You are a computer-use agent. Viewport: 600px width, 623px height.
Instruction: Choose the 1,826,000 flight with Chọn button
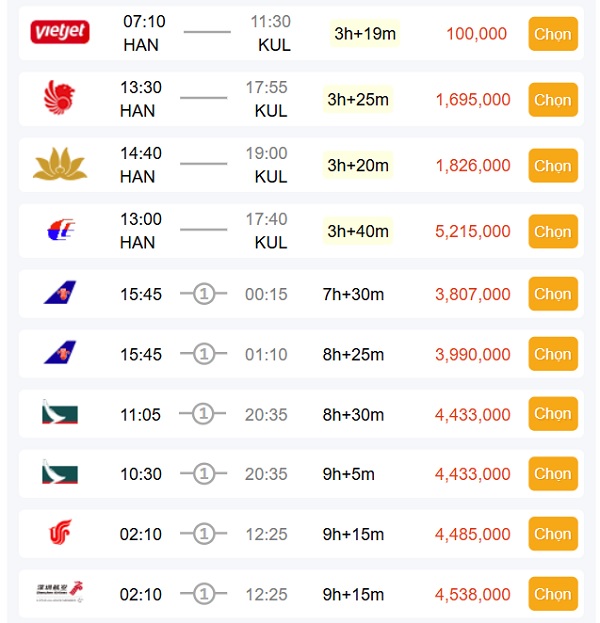coord(552,165)
